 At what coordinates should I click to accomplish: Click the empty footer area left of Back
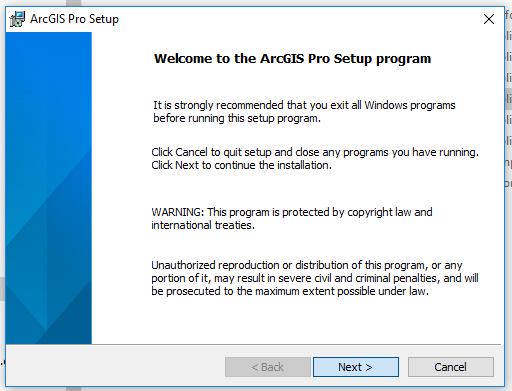[x=115, y=367]
